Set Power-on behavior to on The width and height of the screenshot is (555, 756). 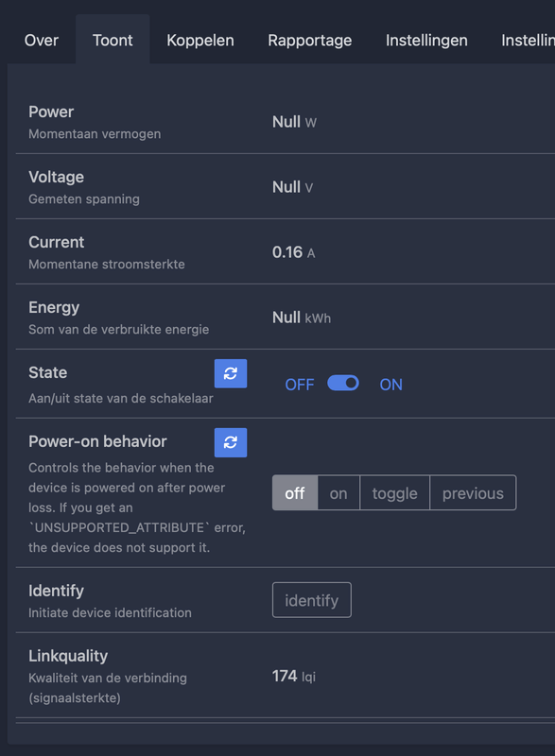click(338, 492)
